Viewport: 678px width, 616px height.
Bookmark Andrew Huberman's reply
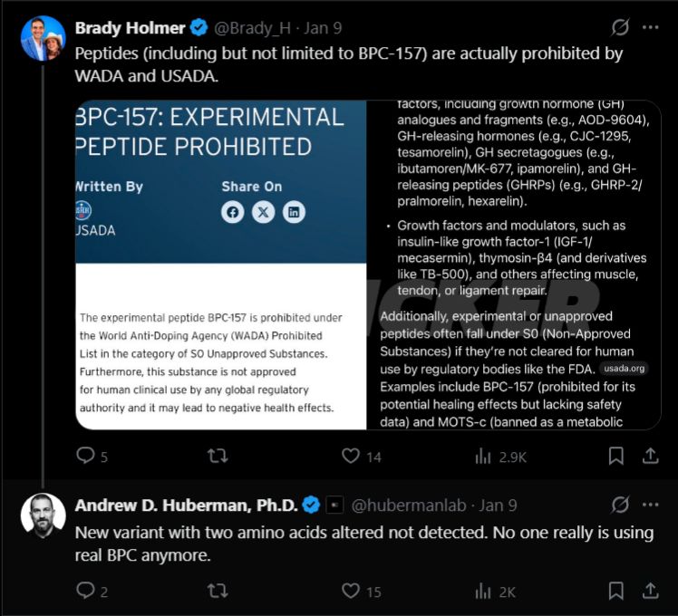point(615,592)
